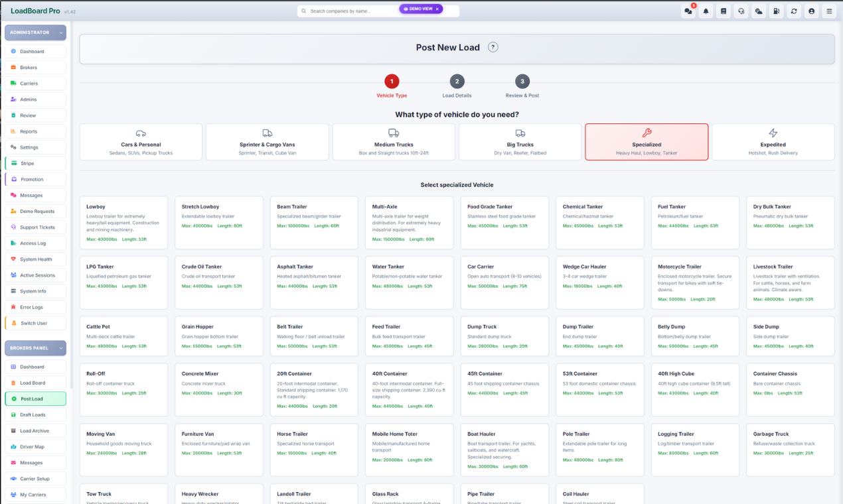Open the chat messages icon with red badge
This screenshot has height=504, width=843.
(x=688, y=11)
